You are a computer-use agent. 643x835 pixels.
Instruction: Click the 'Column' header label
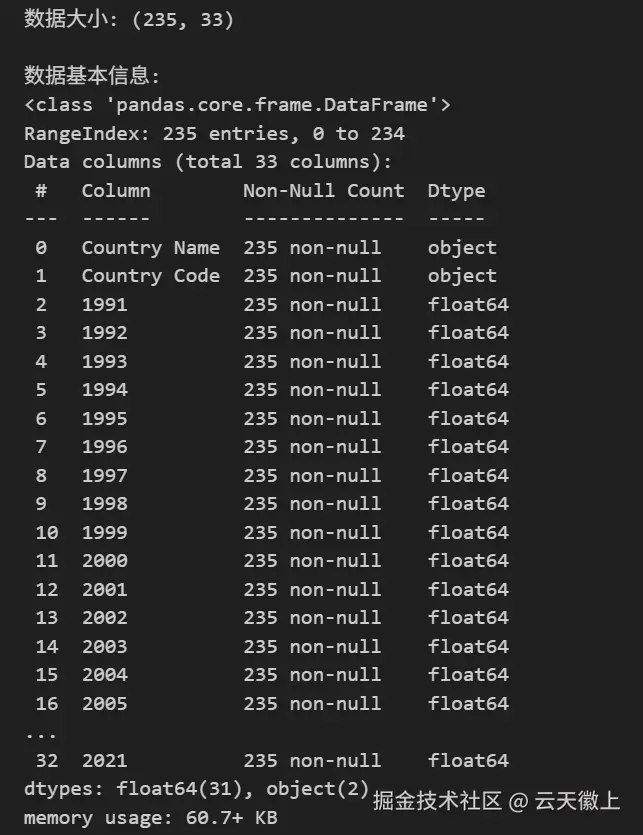116,190
